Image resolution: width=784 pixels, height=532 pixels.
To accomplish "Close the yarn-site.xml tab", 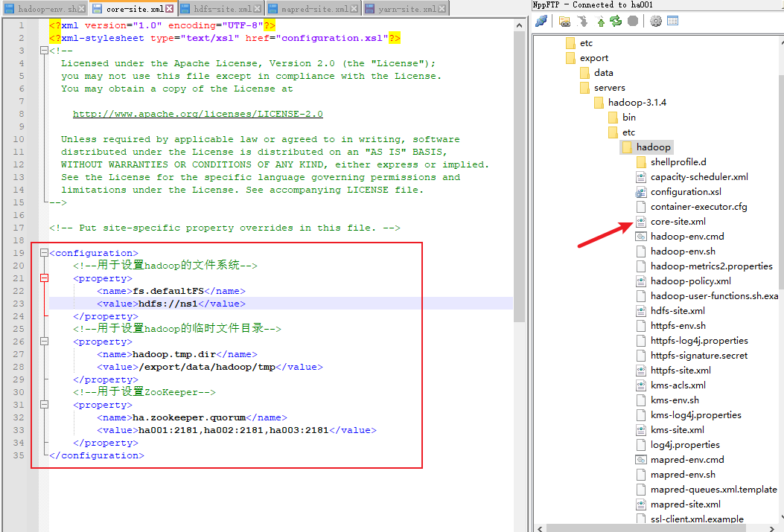I will (x=442, y=8).
